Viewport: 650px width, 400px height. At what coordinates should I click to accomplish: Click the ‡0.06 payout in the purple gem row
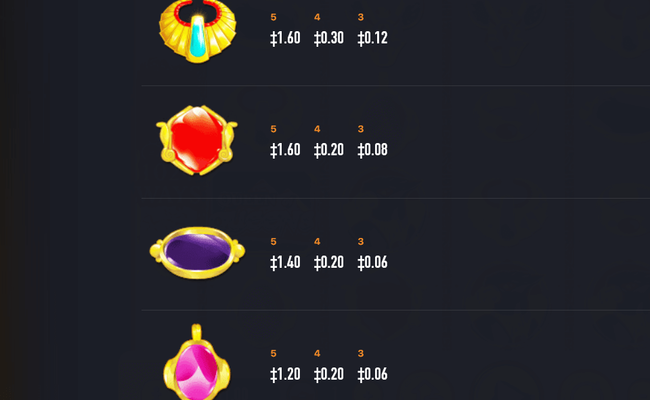372,262
